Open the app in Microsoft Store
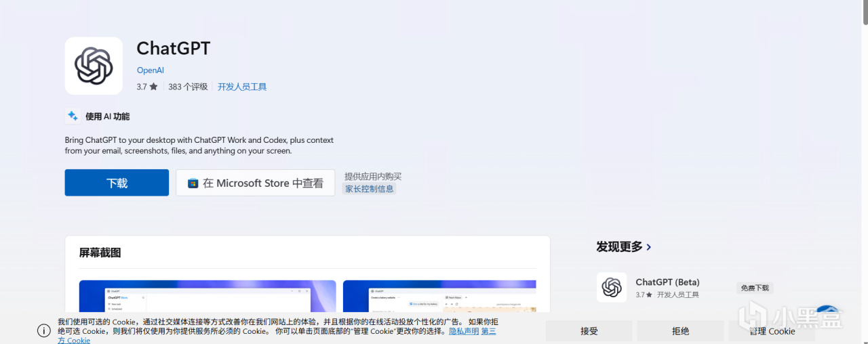The width and height of the screenshot is (868, 344). tap(256, 183)
